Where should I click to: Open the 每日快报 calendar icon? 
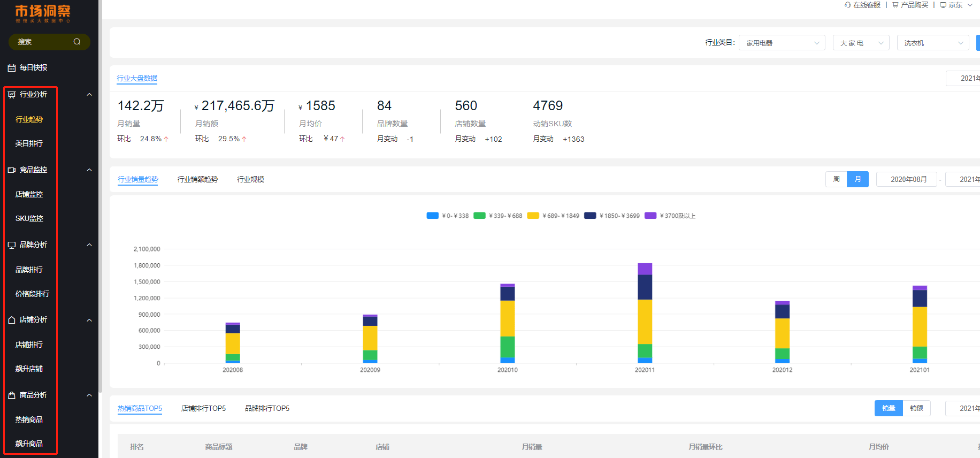coord(12,68)
